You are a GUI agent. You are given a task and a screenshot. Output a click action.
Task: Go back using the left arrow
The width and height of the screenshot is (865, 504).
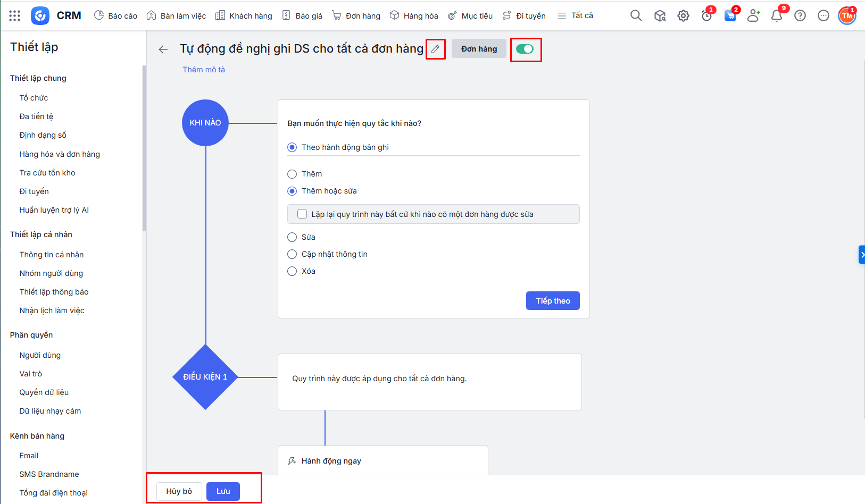click(163, 49)
